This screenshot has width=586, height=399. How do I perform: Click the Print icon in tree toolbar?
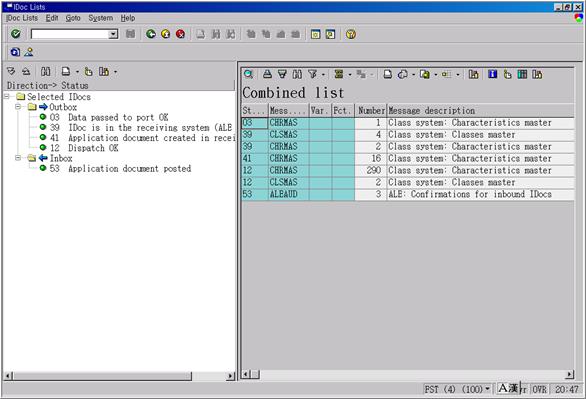pyautogui.click(x=66, y=71)
